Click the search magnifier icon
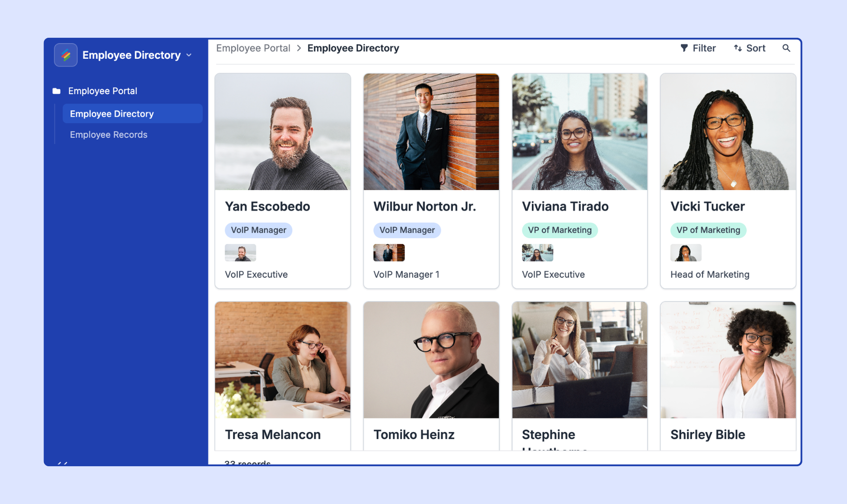Screen dimensions: 847x504 786,48
